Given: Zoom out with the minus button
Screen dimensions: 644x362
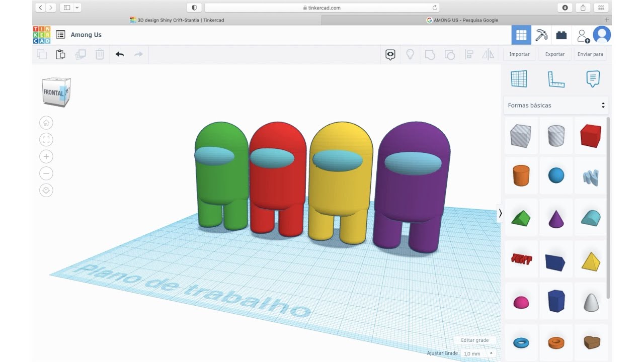Looking at the screenshot, I should pos(46,173).
